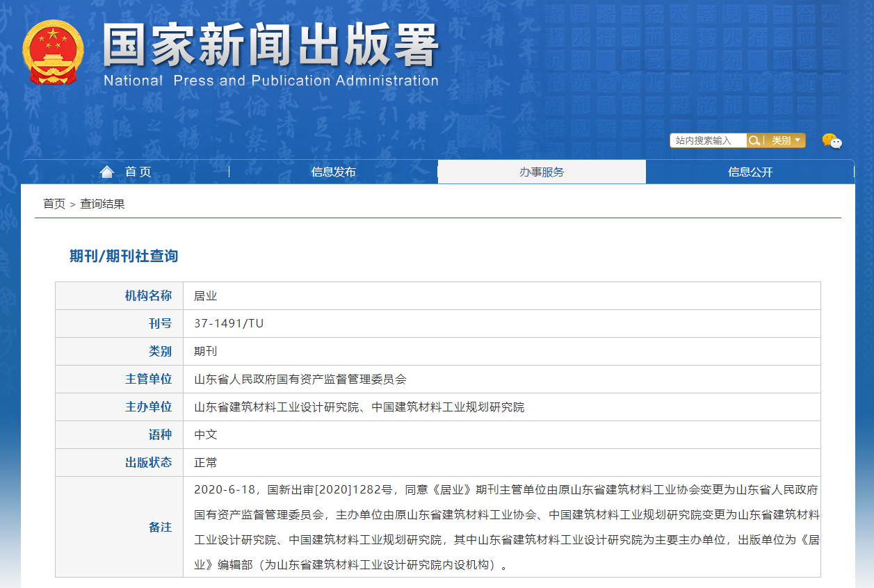Open the WeChat icon link
The height and width of the screenshot is (588, 874).
[x=832, y=141]
